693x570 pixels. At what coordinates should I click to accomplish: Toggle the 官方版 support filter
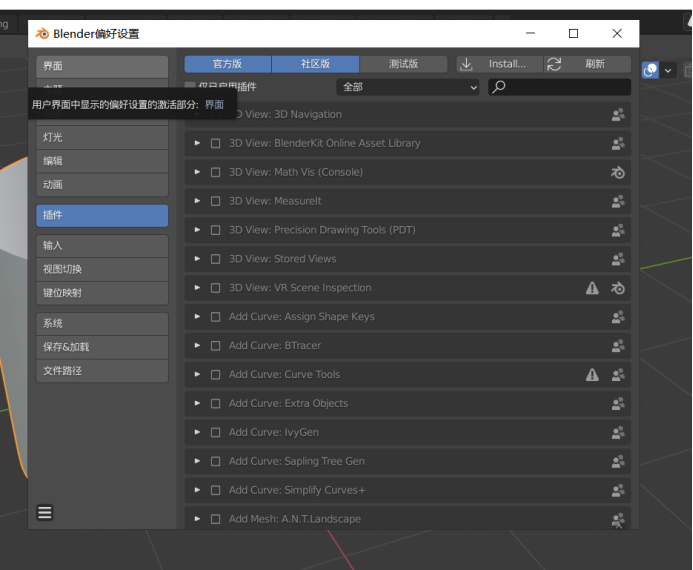pos(228,64)
